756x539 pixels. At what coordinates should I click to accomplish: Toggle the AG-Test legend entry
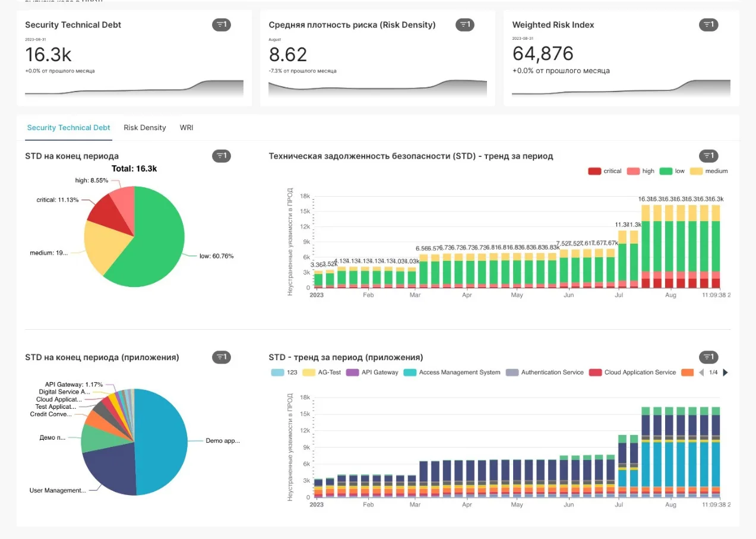pos(321,373)
